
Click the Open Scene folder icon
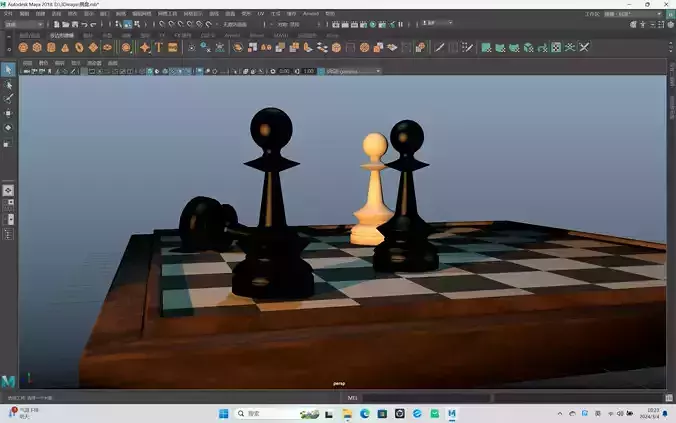(66, 25)
